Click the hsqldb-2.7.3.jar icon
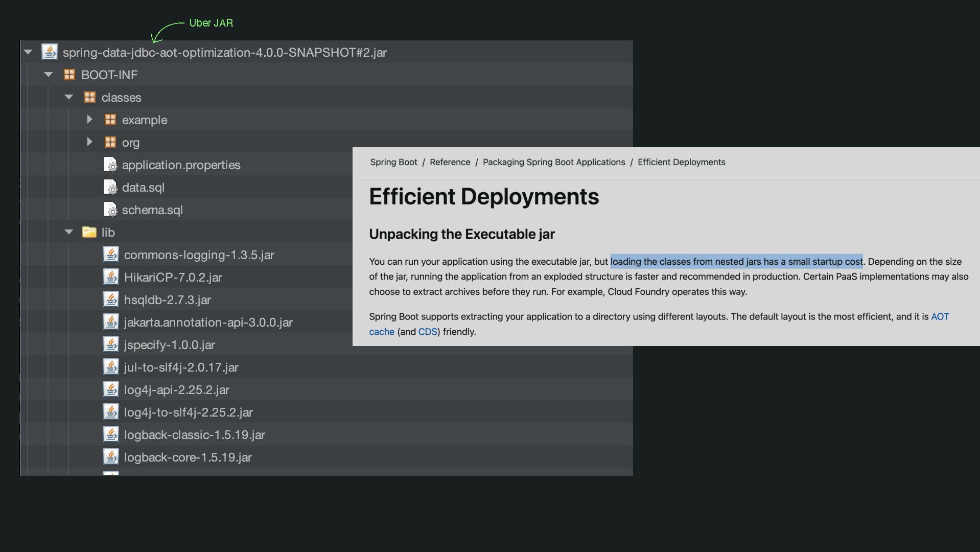The width and height of the screenshot is (980, 552). 111,300
